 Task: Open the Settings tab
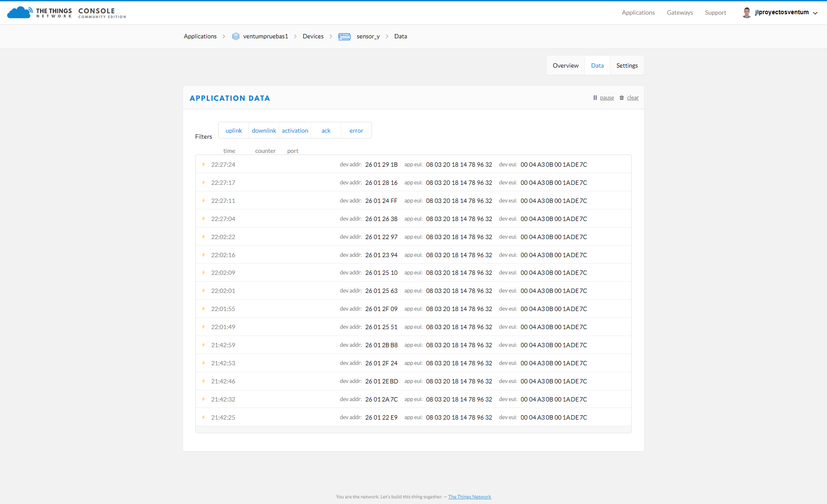627,65
